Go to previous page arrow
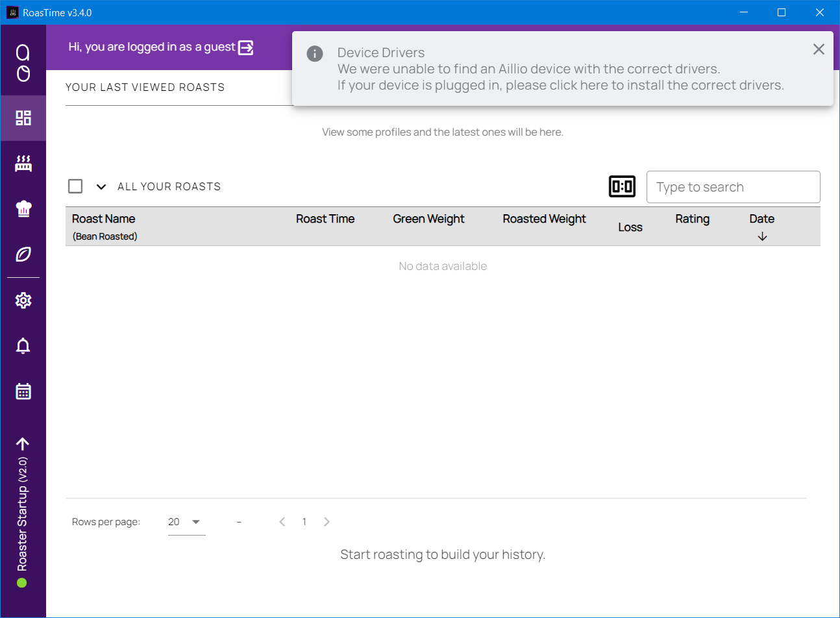The image size is (840, 618). point(282,522)
